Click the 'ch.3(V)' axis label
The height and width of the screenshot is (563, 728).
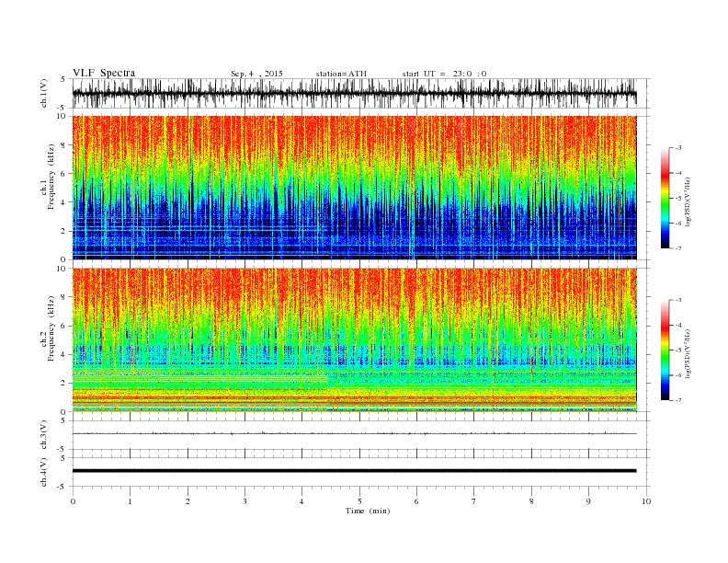[44, 435]
